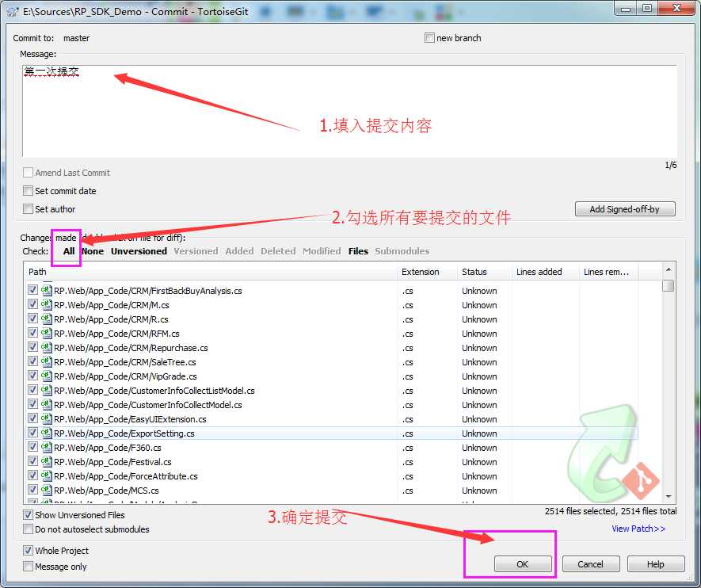Click the ExportSetting.cs file icon
This screenshot has width=701, height=588.
(47, 433)
